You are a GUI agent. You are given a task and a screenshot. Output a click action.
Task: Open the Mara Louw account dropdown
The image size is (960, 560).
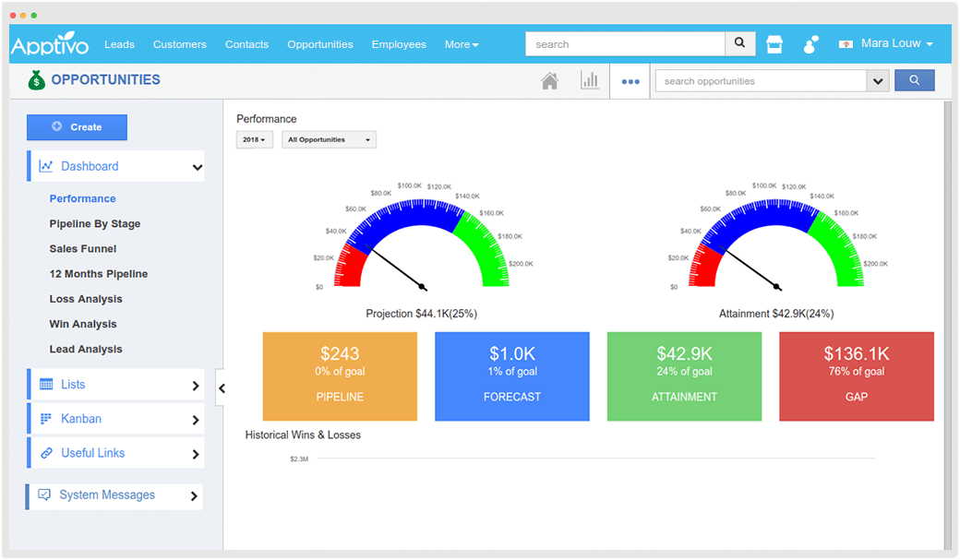pos(885,43)
